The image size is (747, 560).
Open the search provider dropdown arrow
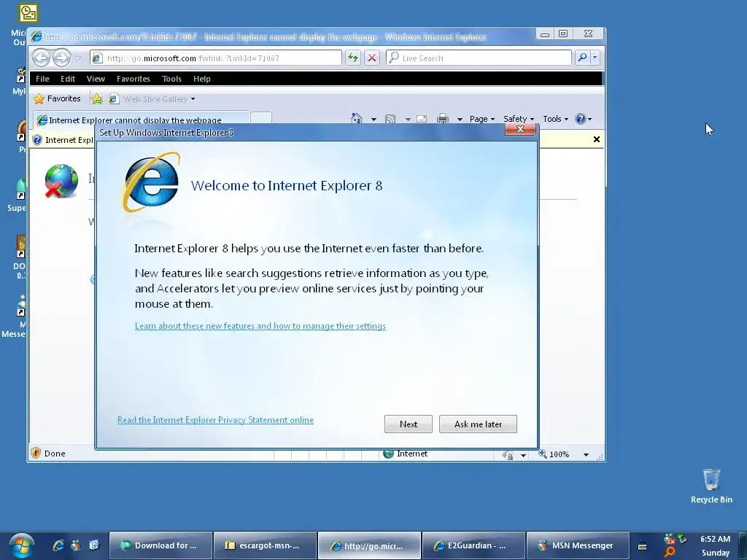point(595,58)
